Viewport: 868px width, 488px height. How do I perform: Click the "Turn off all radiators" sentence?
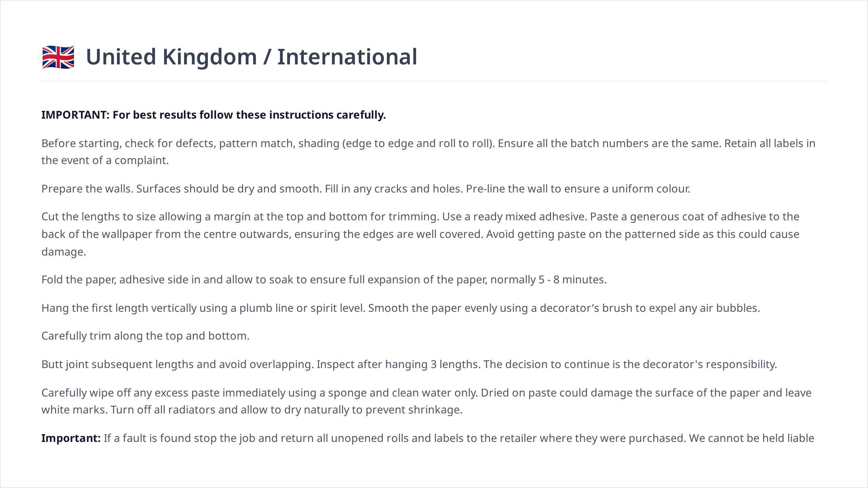click(x=286, y=410)
